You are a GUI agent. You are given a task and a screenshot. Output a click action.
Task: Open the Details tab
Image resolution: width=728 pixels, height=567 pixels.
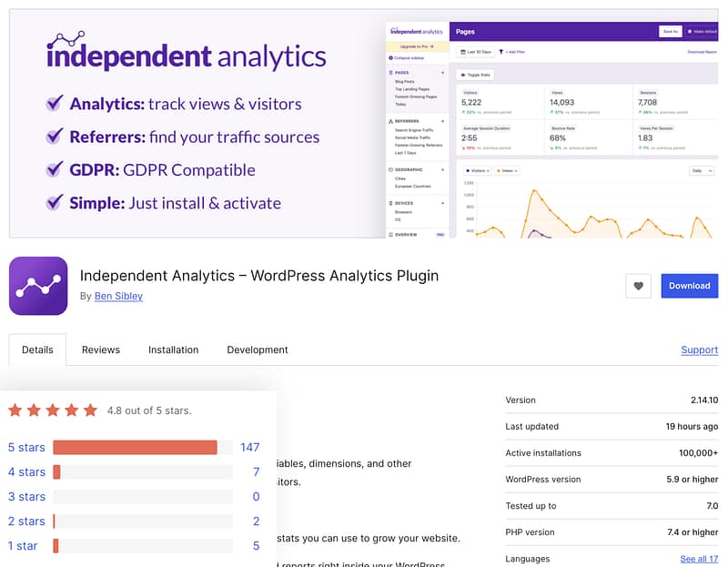tap(37, 349)
